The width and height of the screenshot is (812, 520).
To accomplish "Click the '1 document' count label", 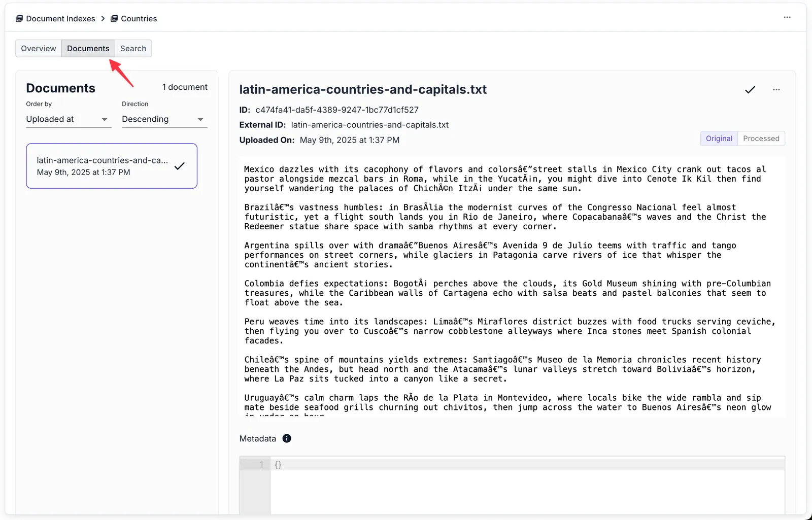I will click(x=185, y=87).
